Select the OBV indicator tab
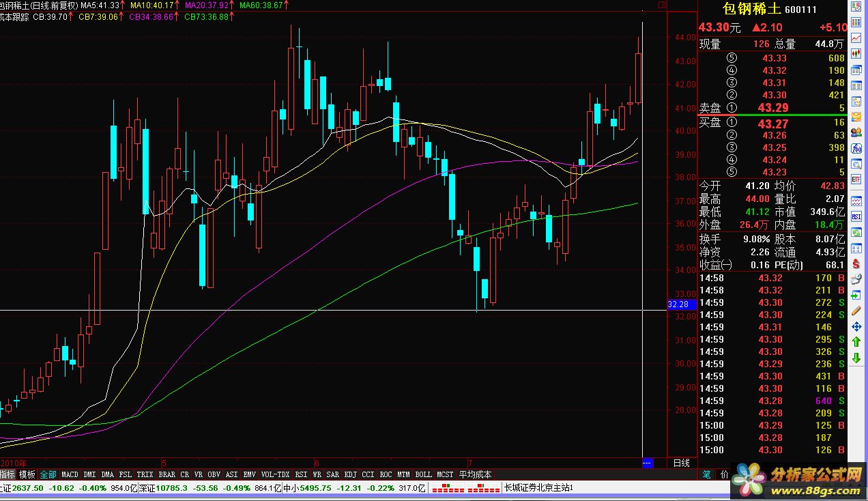The image size is (868, 501). coord(214,474)
